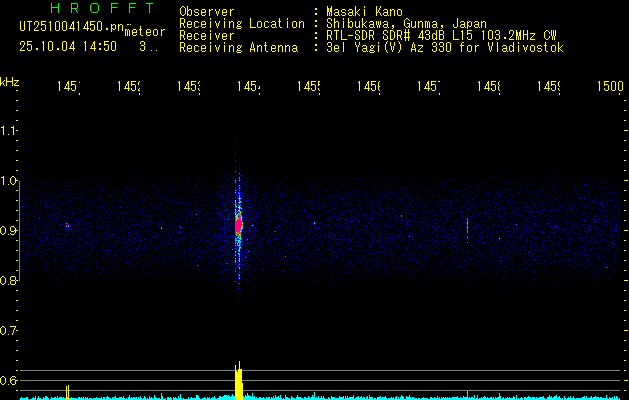629x400 pixels.
Task: Click the red meteor echo peak
Action: pos(238,226)
